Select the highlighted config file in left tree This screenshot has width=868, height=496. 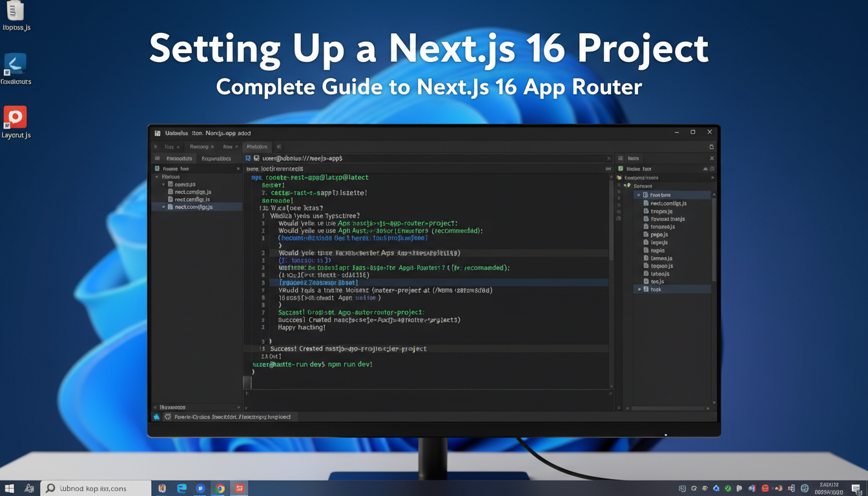point(197,207)
